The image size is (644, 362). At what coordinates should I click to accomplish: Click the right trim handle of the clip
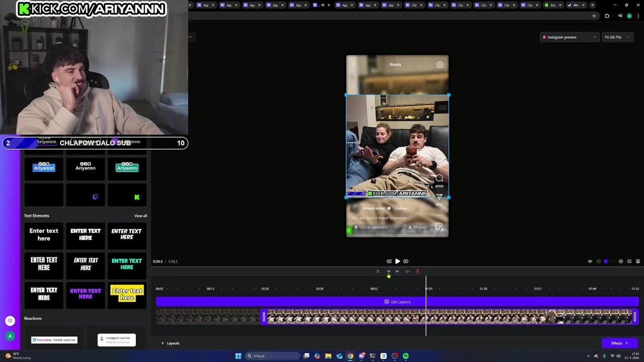pos(635,317)
